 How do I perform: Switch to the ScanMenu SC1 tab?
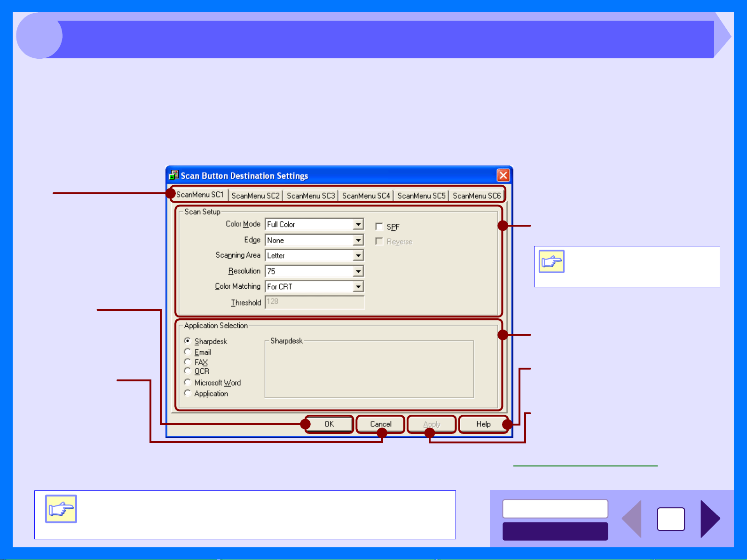[200, 195]
